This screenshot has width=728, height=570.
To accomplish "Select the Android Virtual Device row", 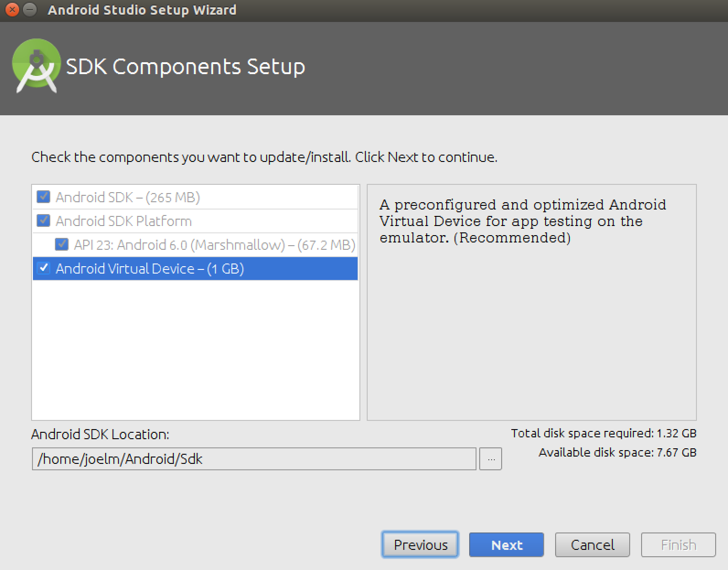I will (150, 269).
